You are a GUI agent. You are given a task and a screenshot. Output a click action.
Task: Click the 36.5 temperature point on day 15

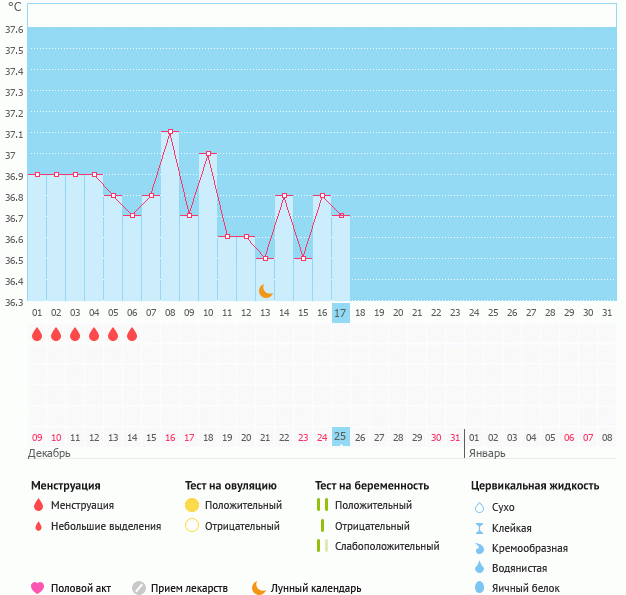(x=303, y=258)
